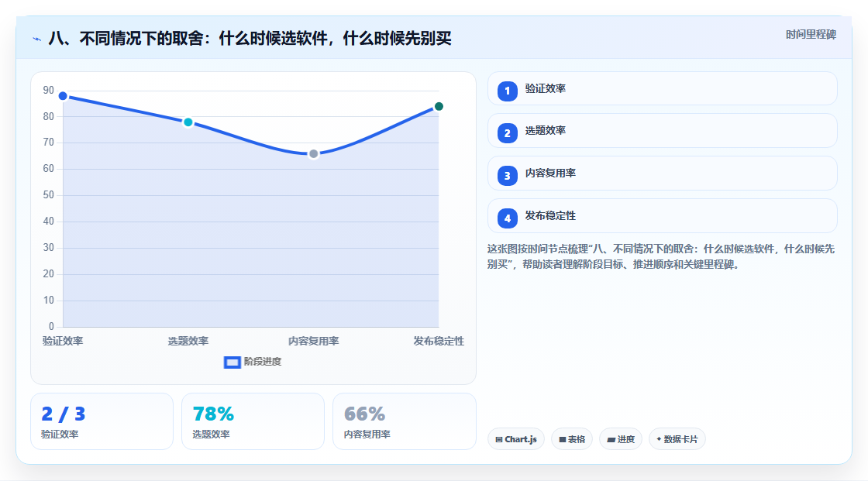The image size is (868, 481).
Task: Click the 时间里程碑 label in header
Action: pos(811,34)
